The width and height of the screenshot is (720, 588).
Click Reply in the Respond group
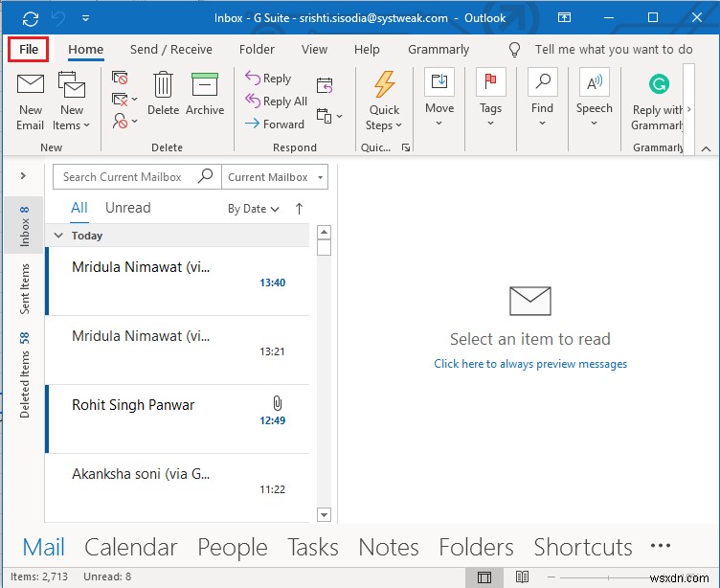coord(268,79)
